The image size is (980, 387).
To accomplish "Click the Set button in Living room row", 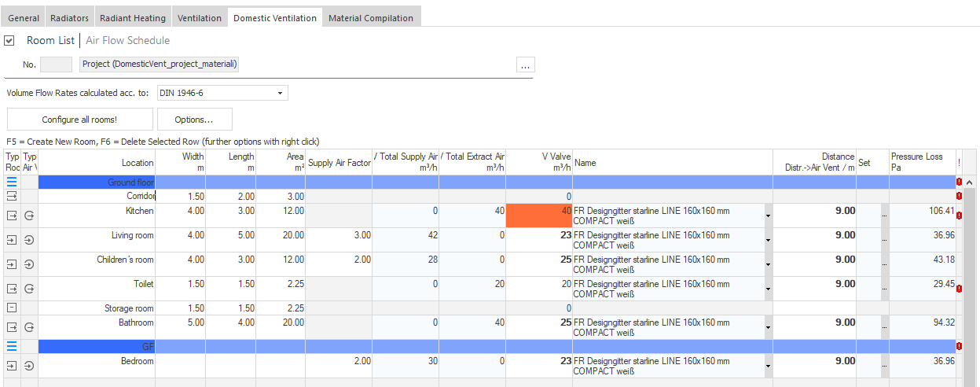I will point(885,241).
